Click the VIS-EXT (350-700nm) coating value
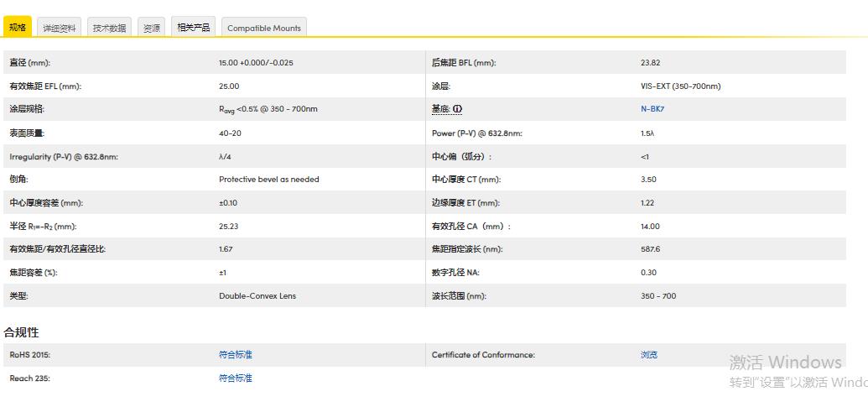 [680, 86]
